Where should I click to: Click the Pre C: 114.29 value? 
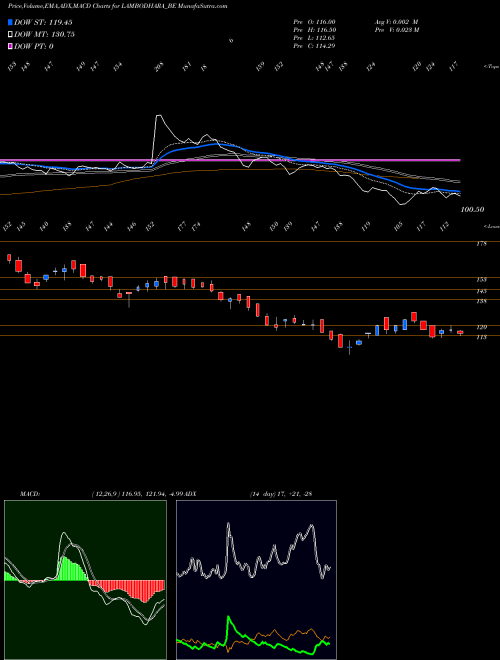point(314,46)
